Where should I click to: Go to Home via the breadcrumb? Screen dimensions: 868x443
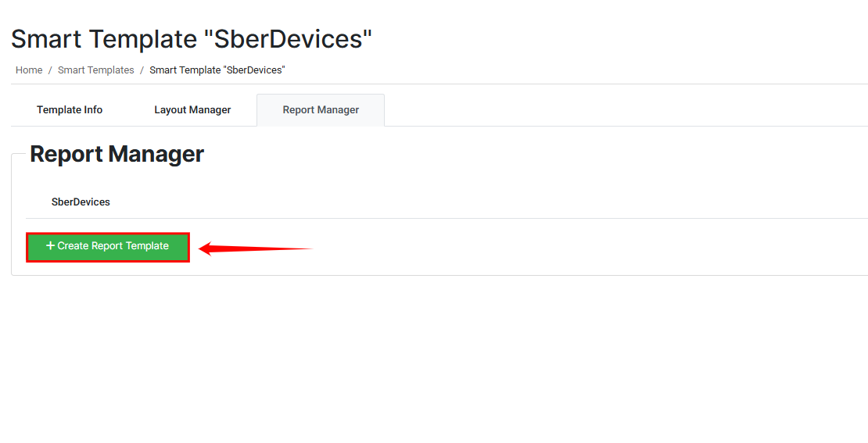pos(29,70)
